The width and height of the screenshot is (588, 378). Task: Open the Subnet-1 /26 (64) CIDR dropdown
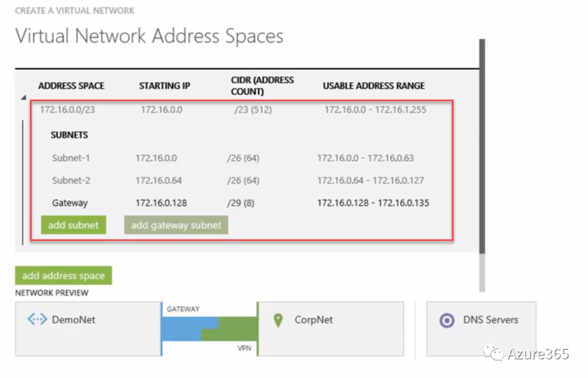click(243, 158)
